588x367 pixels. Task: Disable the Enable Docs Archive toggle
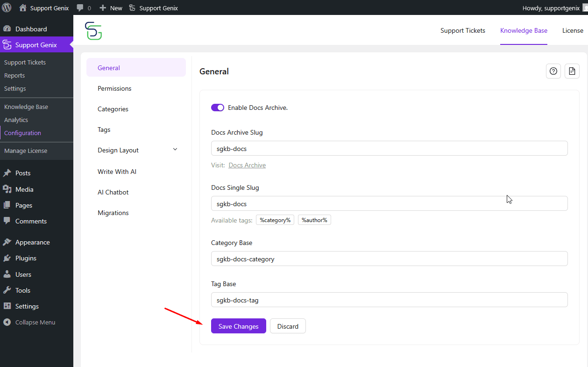[218, 108]
